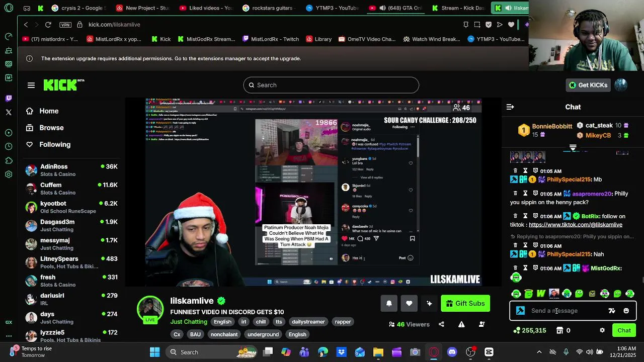Screen dimensions: 644x362
Task: Click the Gift Subs button
Action: [x=465, y=303]
